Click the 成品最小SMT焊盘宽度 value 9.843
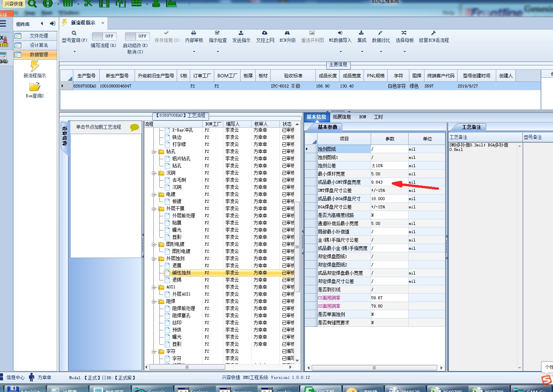The image size is (553, 392). (x=389, y=182)
